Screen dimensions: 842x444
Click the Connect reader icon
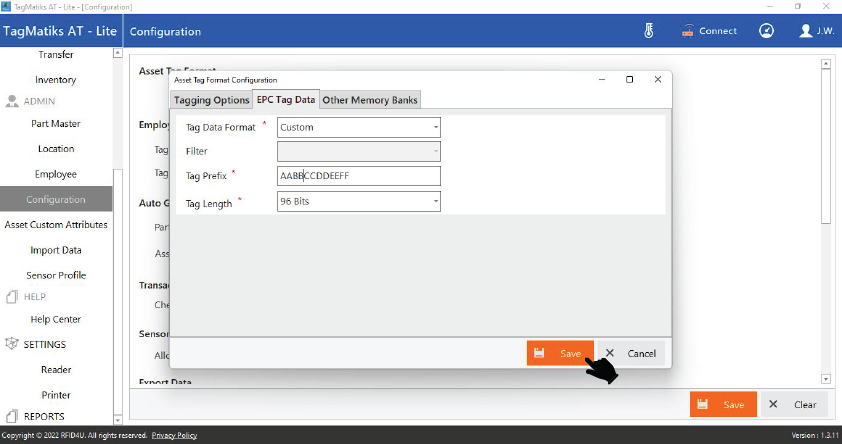click(688, 31)
